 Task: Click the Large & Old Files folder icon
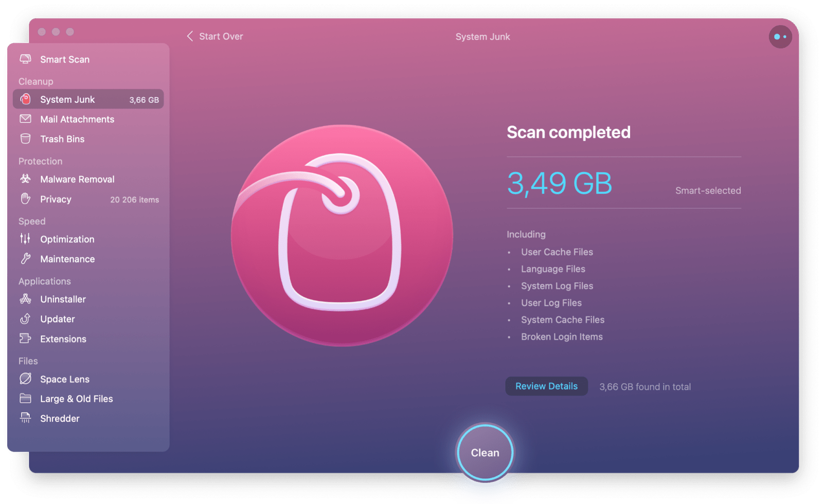[x=25, y=399]
